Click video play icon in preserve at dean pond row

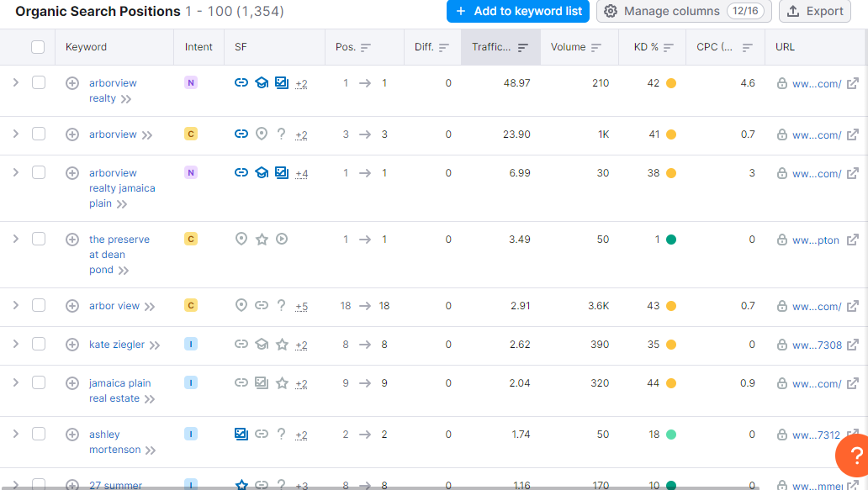(x=282, y=239)
